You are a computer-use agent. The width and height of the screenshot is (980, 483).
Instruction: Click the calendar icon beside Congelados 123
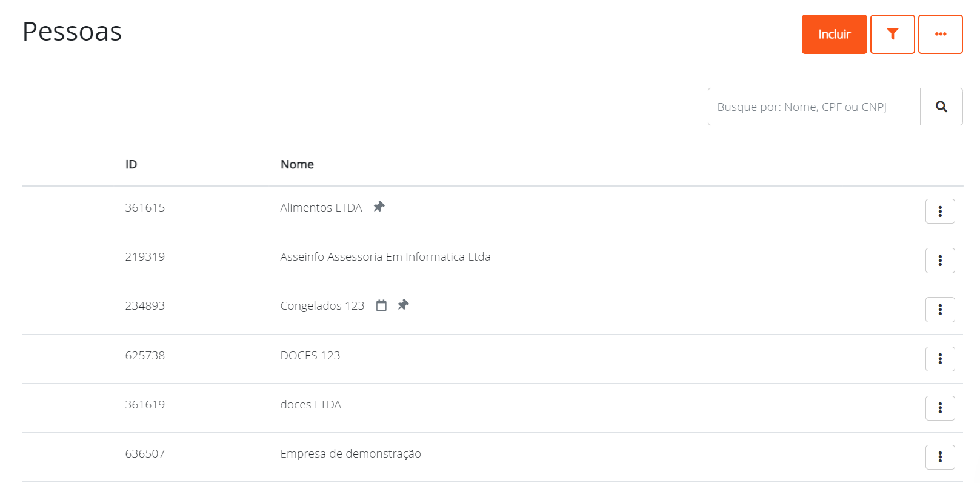pyautogui.click(x=381, y=305)
